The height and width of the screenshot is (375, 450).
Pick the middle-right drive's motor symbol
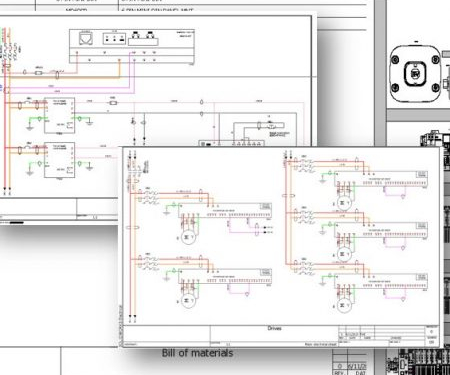click(344, 255)
